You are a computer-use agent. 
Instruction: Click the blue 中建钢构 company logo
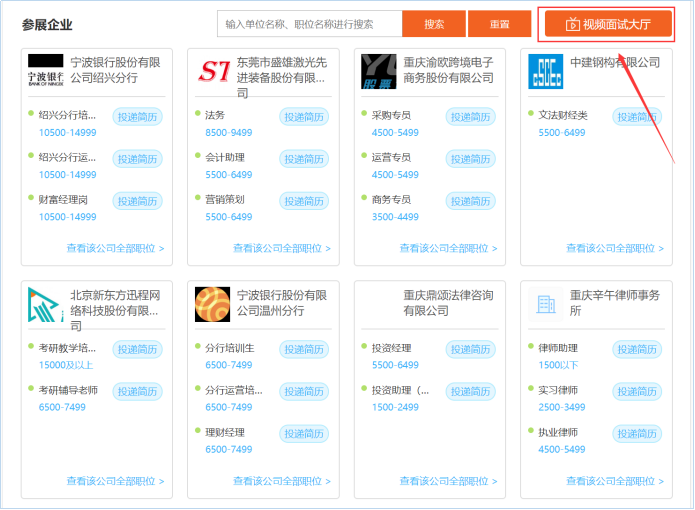(x=546, y=71)
